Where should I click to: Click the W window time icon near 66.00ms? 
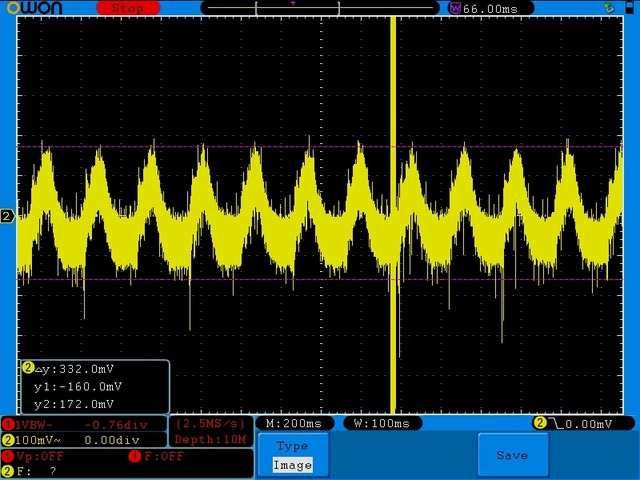tap(455, 8)
